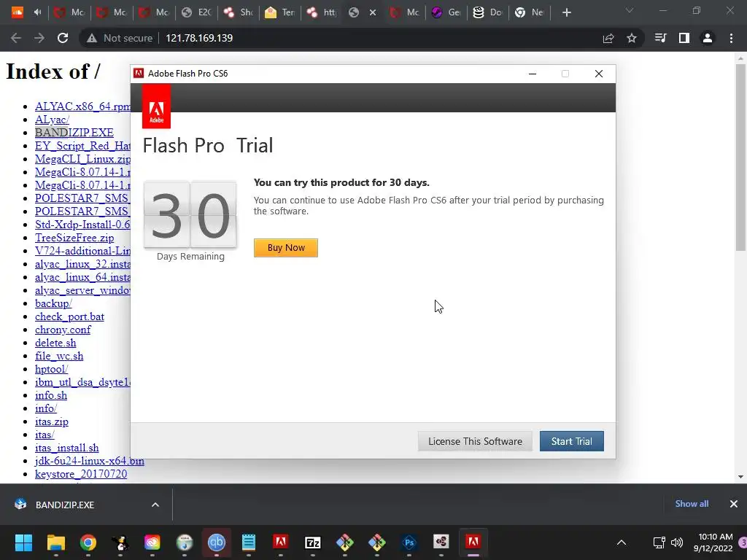The image size is (747, 560).
Task: Open TreeSizeFree.zip link
Action: pos(74,238)
